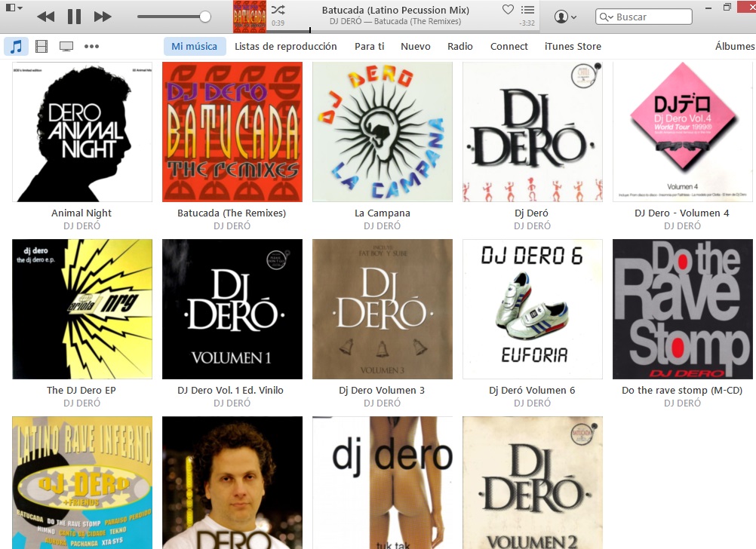Open the Batucada (The Remixes) album thumbnail
The image size is (756, 549).
click(232, 132)
